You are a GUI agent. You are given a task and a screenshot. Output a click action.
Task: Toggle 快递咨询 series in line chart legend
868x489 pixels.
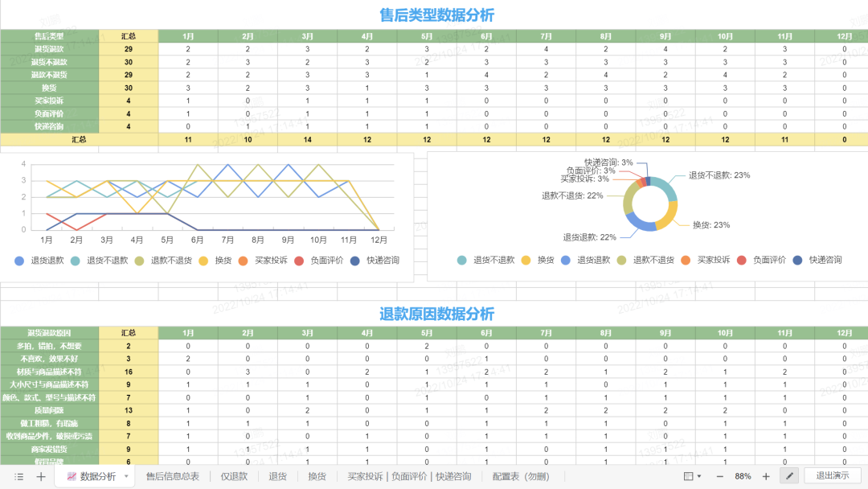tap(375, 261)
